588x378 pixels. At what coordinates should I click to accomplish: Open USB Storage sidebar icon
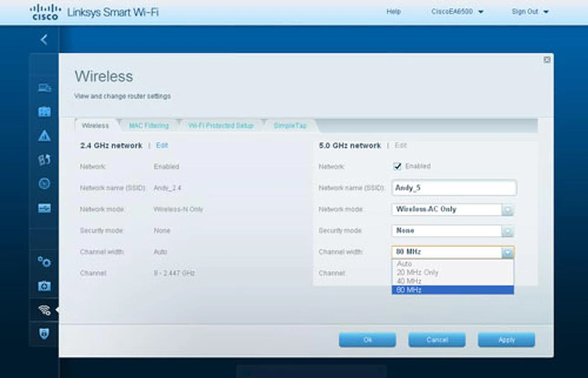pyautogui.click(x=44, y=208)
